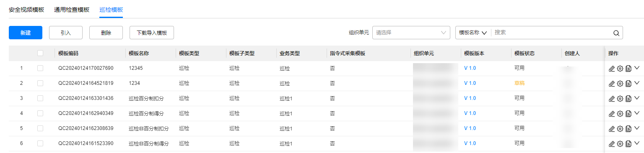The width and height of the screenshot is (644, 153).
Task: Switch to 通用检查模板 tab
Action: (72, 10)
